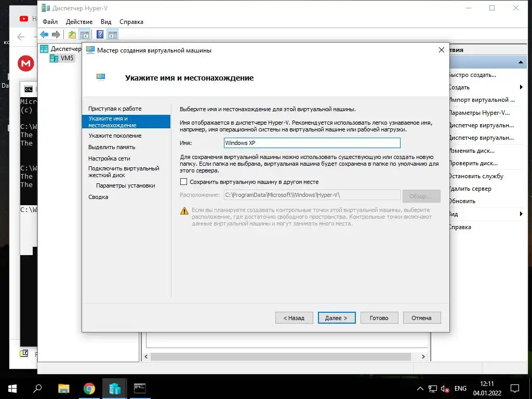Screen dimensions: 532x399
Task: Click Импорт виртуальной... action
Action: click(482, 100)
